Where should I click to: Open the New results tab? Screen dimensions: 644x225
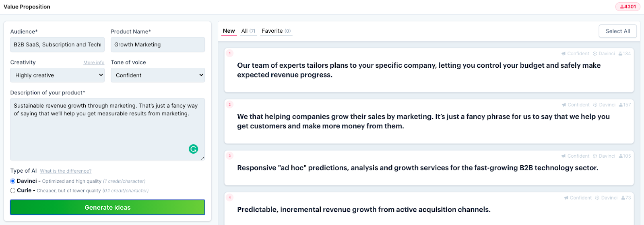click(229, 31)
